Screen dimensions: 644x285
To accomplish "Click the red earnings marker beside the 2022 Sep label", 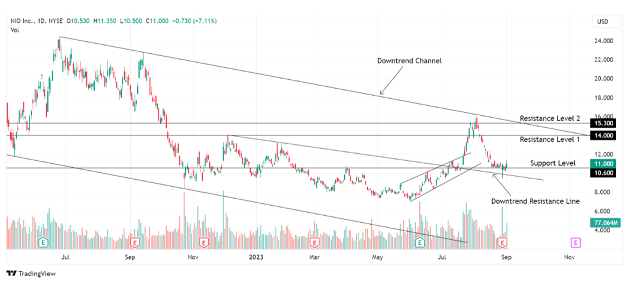I will 134,242.
